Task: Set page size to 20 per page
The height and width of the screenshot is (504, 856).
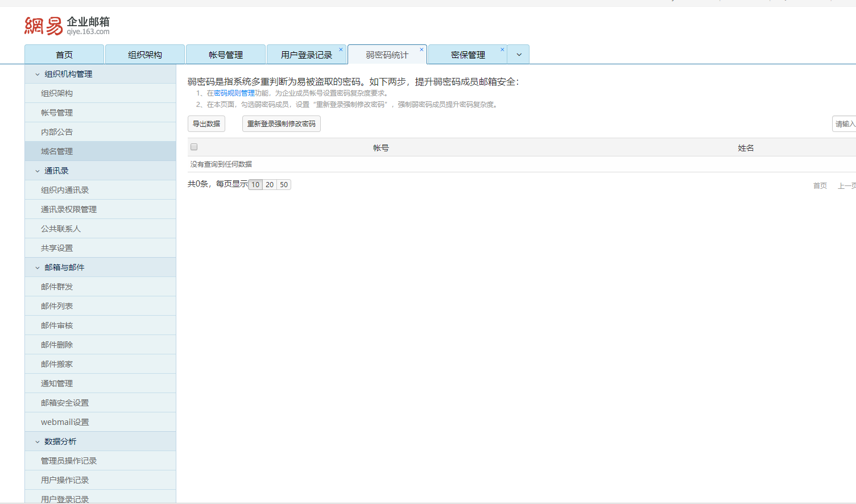Action: [x=270, y=185]
